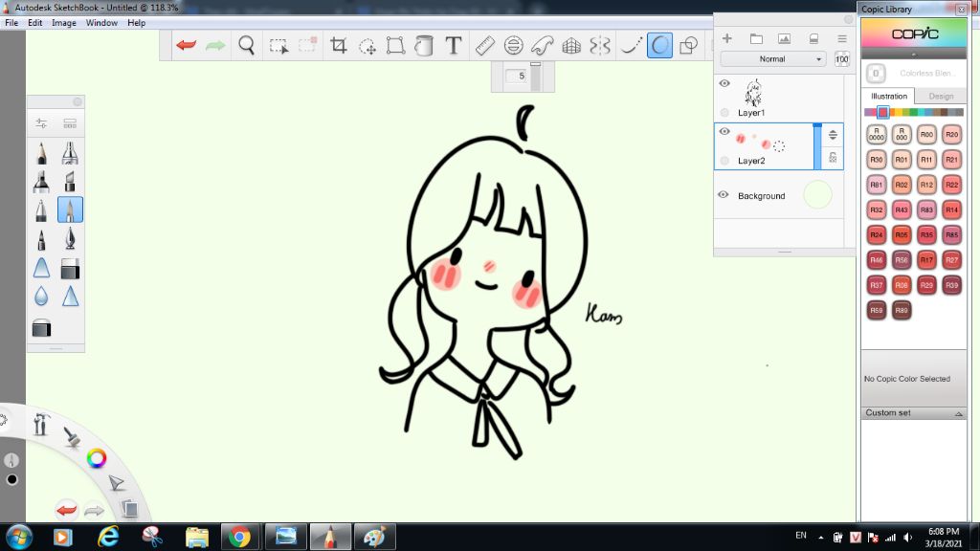Select the Crop tool
Image resolution: width=980 pixels, height=551 pixels.
(x=338, y=46)
